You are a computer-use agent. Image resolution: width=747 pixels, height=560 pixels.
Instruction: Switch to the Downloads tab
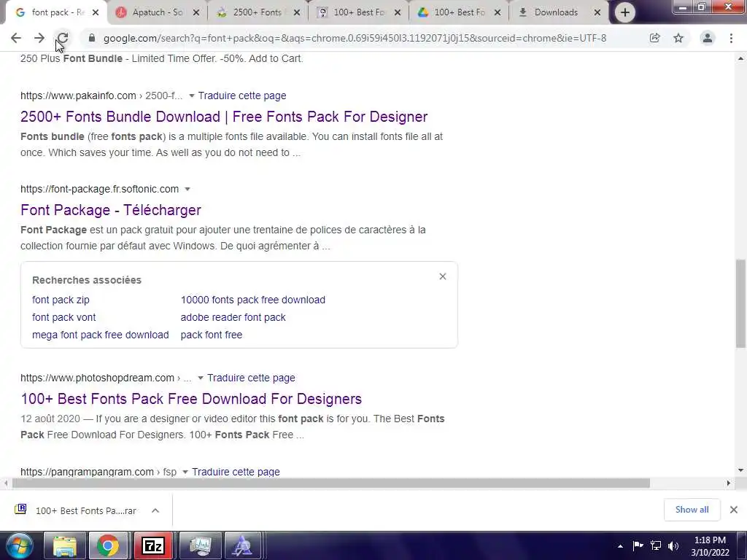click(554, 12)
